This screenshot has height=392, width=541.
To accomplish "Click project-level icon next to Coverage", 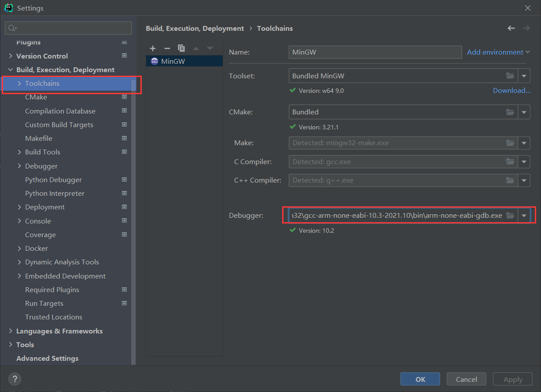I will coord(124,234).
